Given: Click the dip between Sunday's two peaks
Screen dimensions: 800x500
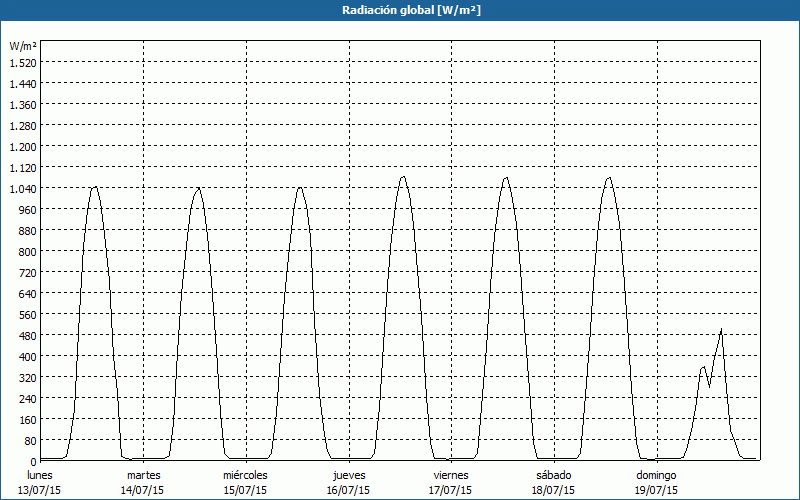Looking at the screenshot, I should (x=709, y=386).
